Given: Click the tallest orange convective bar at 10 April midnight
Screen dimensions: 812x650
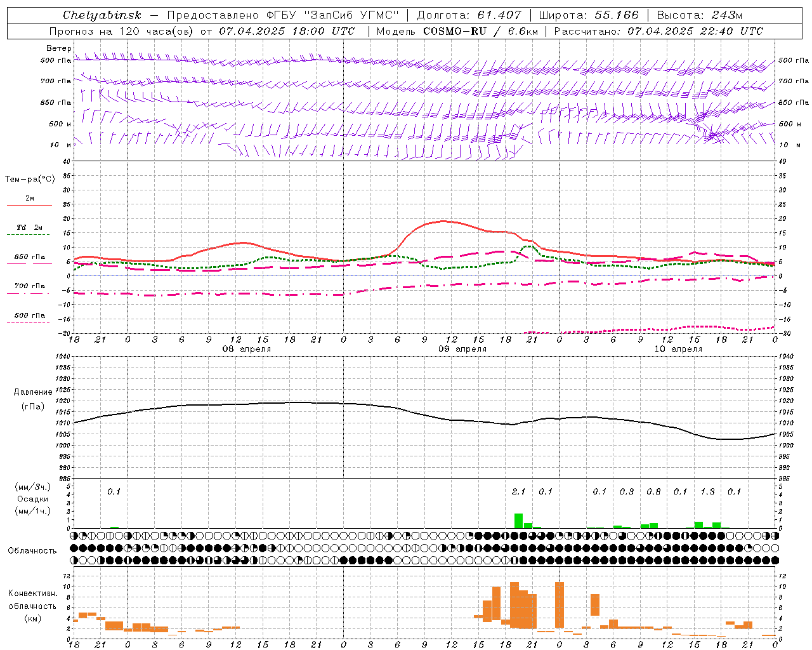Looking at the screenshot, I should click(559, 605).
